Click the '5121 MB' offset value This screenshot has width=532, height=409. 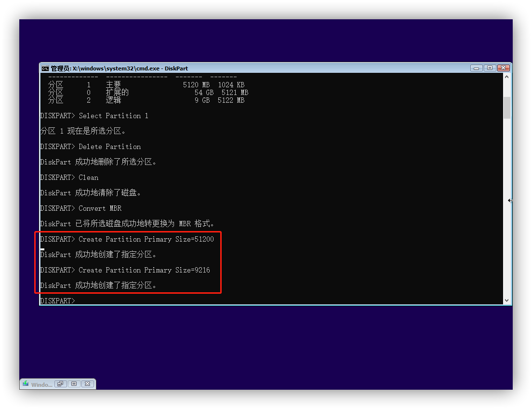235,93
